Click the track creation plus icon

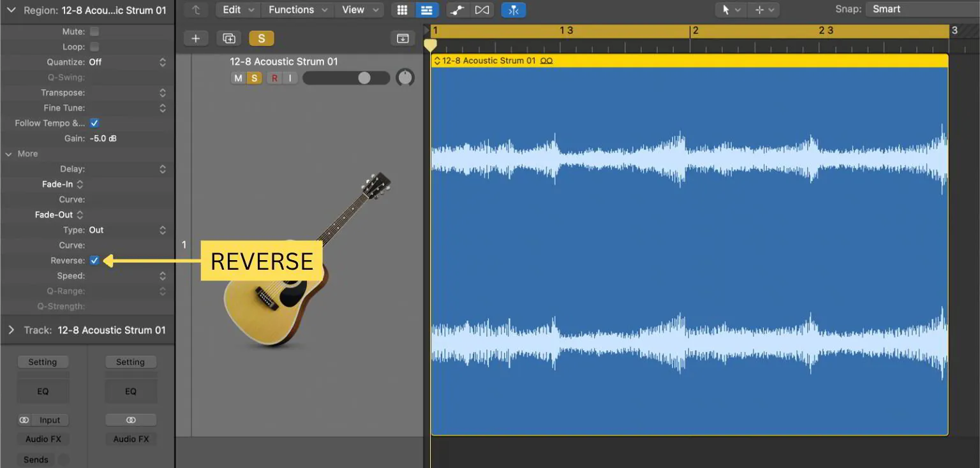click(196, 38)
